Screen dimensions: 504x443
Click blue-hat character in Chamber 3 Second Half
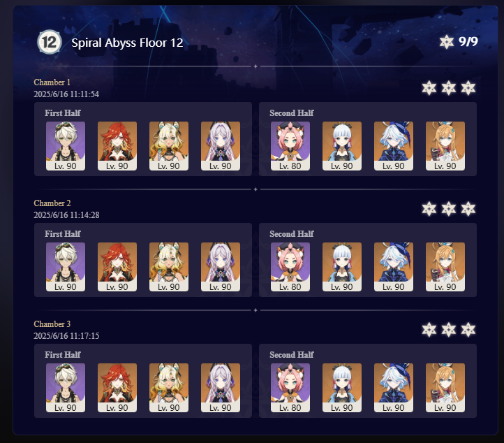[394, 388]
